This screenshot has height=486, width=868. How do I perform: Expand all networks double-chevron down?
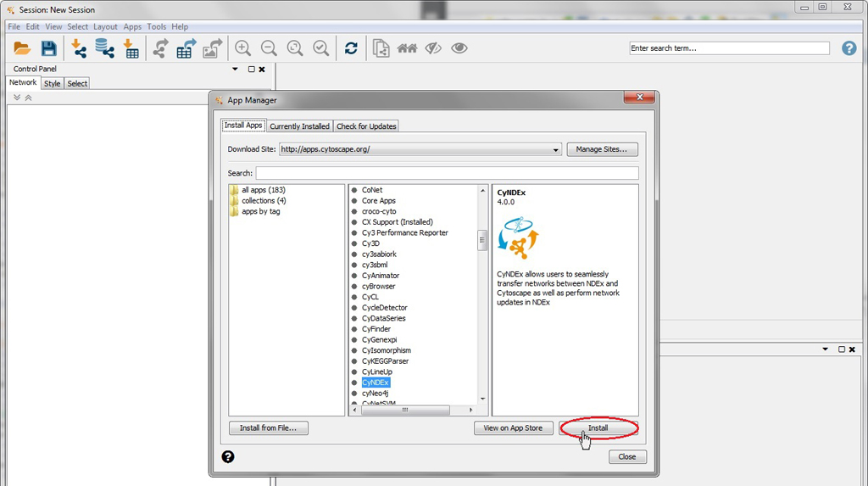[x=17, y=98]
